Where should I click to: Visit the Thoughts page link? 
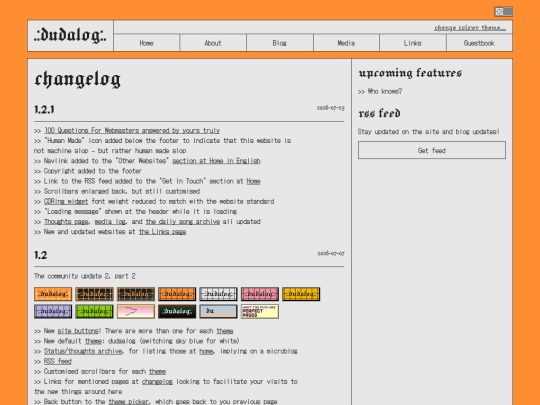click(x=66, y=222)
